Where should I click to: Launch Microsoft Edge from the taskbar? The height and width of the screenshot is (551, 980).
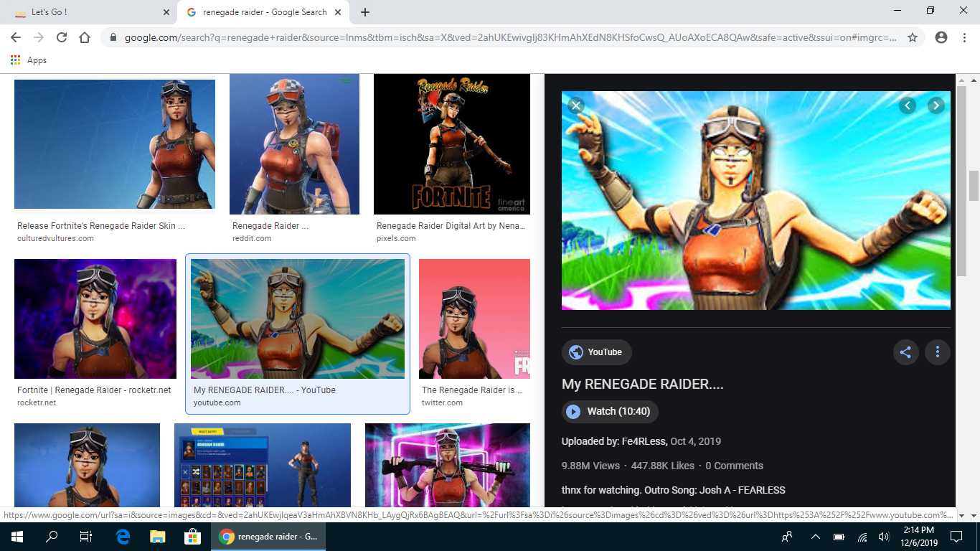tap(122, 537)
